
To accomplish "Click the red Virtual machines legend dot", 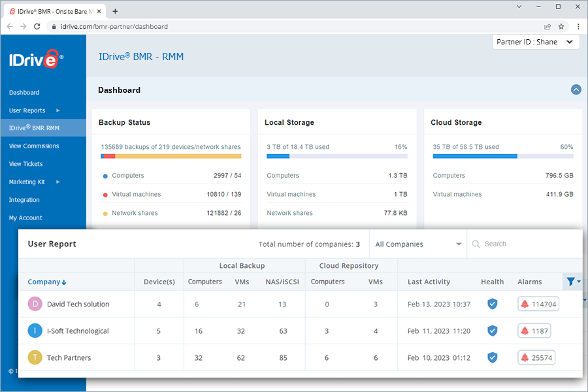I will click(x=105, y=195).
